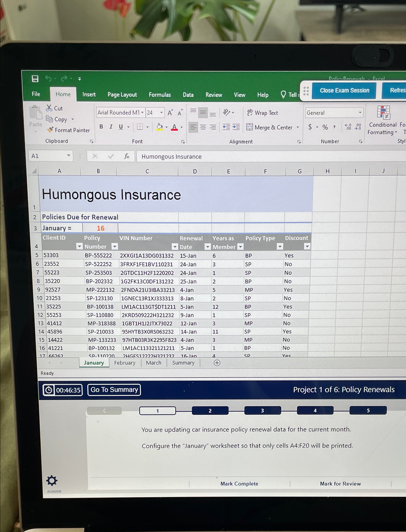This screenshot has height=532, width=406.
Task: Open the Years as Member column filter
Action: click(240, 247)
